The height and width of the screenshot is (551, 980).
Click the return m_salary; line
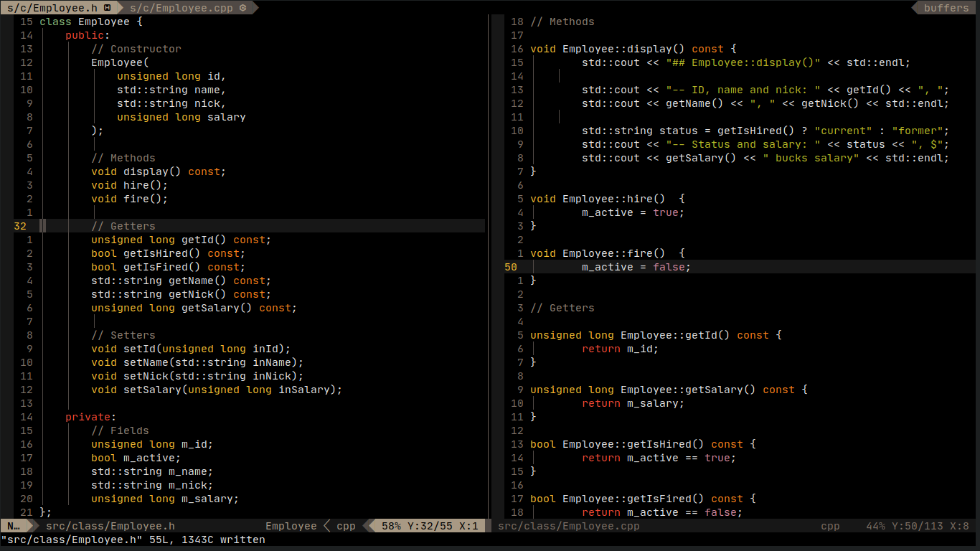(x=633, y=403)
